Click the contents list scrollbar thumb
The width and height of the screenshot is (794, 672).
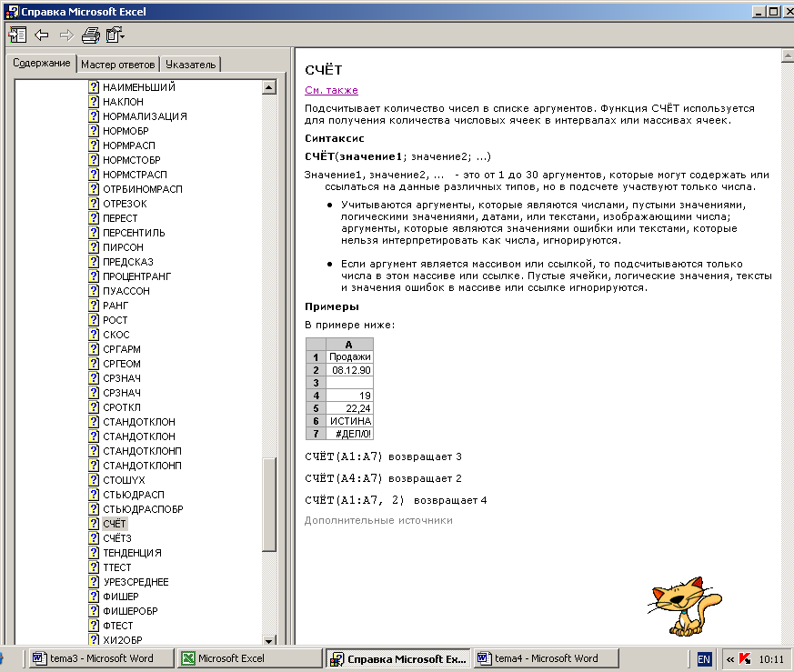click(269, 505)
